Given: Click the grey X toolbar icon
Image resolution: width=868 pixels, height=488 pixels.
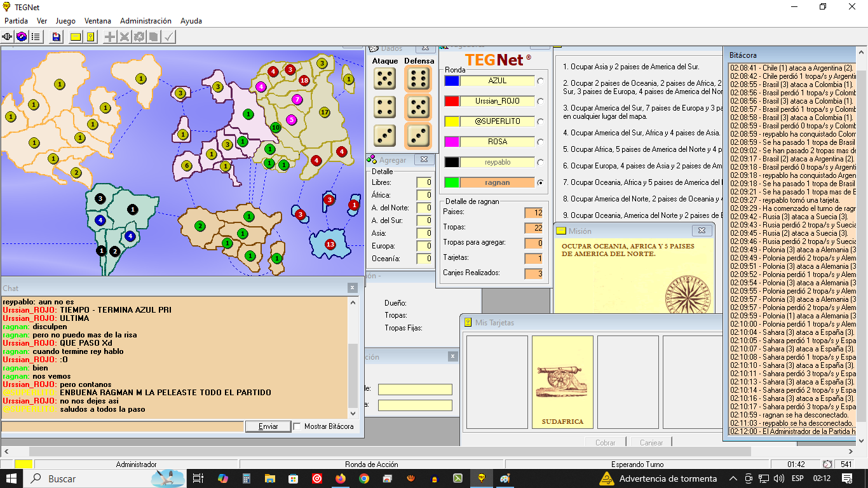Looking at the screenshot, I should [x=125, y=37].
